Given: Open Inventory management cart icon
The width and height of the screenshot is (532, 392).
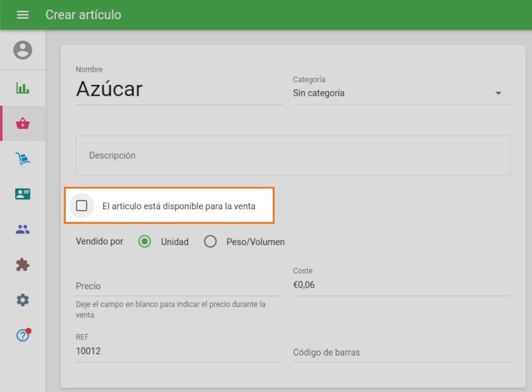Looking at the screenshot, I should tap(23, 158).
